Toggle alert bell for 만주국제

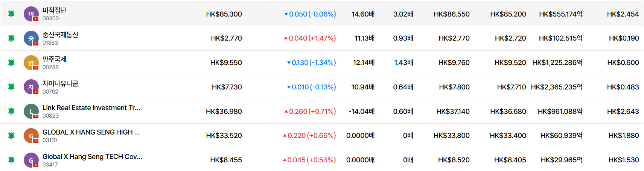pyautogui.click(x=11, y=63)
